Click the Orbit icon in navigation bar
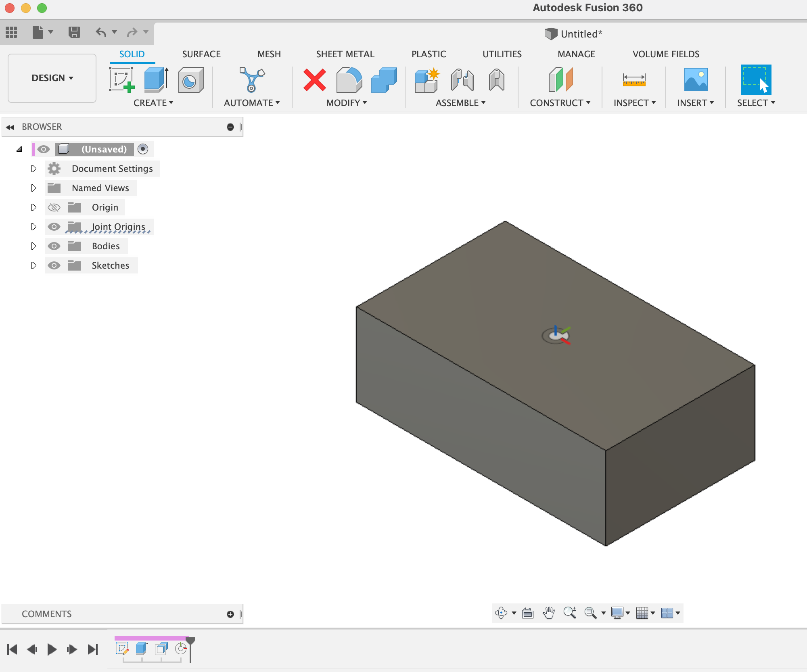Viewport: 807px width, 672px height. (501, 613)
